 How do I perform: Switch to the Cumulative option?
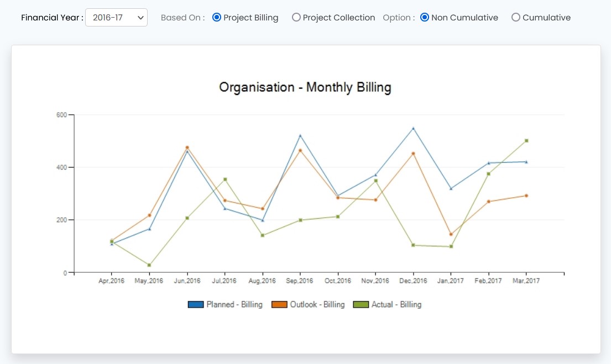516,18
